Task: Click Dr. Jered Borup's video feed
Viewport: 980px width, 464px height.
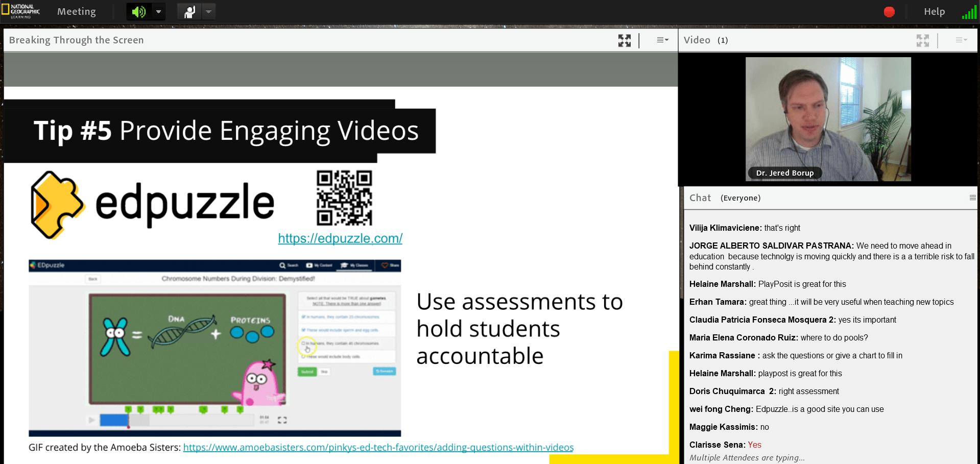Action: 828,119
